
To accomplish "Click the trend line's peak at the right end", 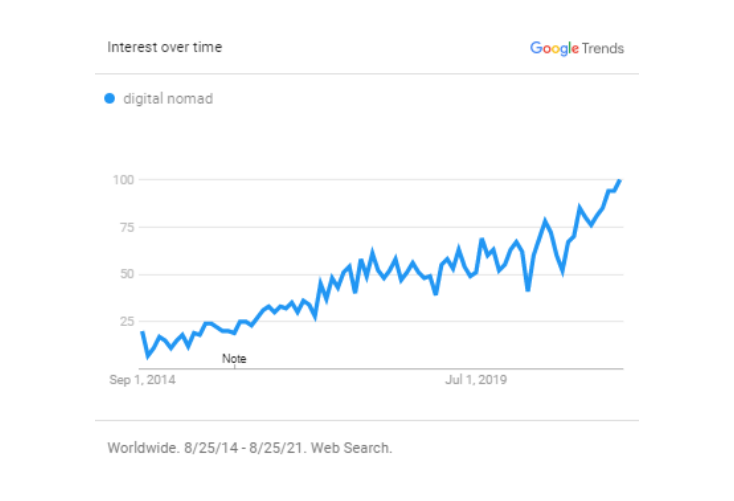I will [620, 181].
